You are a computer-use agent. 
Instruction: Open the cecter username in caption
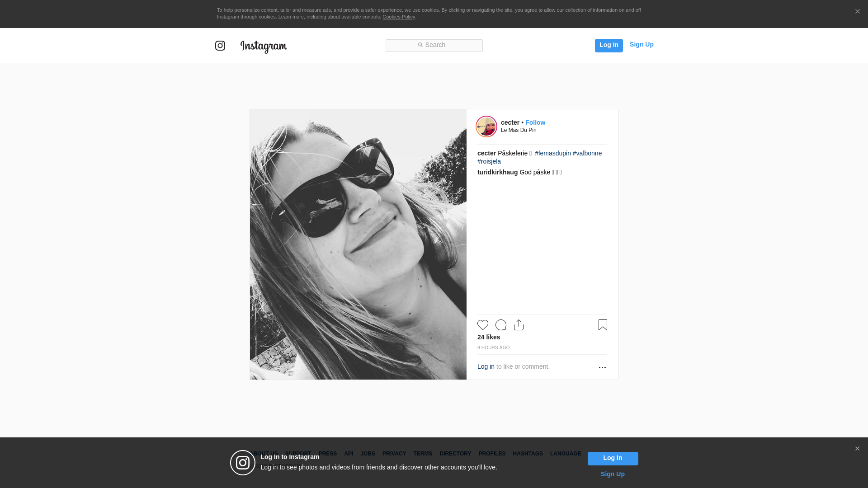tap(486, 153)
